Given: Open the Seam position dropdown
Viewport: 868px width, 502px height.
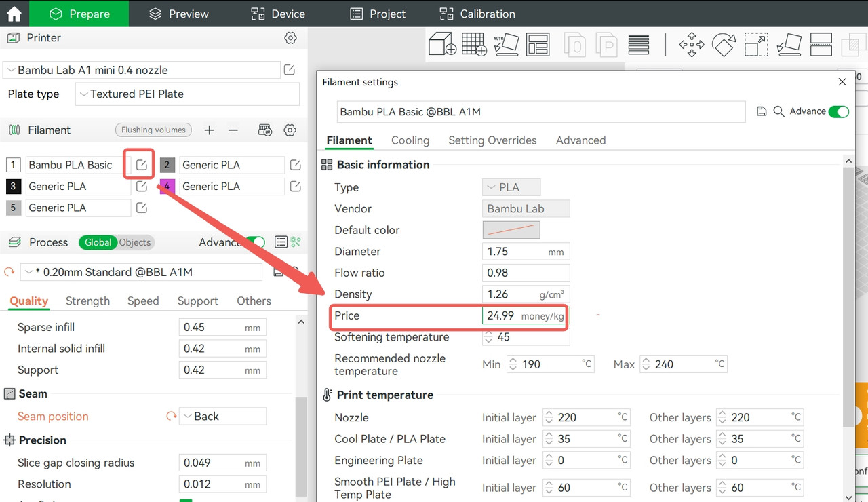Looking at the screenshot, I should [x=222, y=417].
